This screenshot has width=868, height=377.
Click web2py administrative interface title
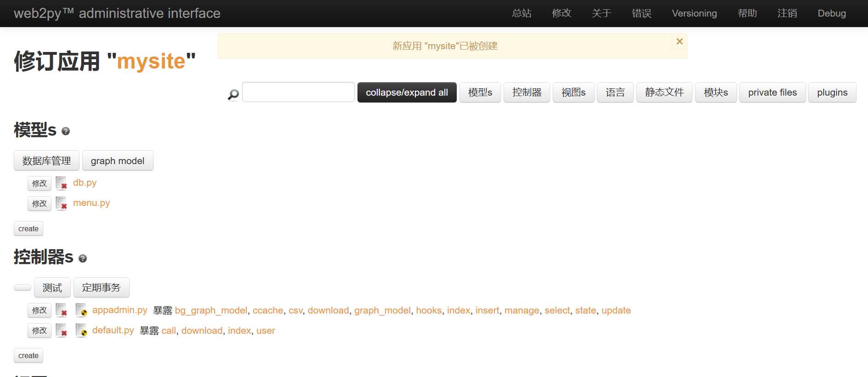117,13
